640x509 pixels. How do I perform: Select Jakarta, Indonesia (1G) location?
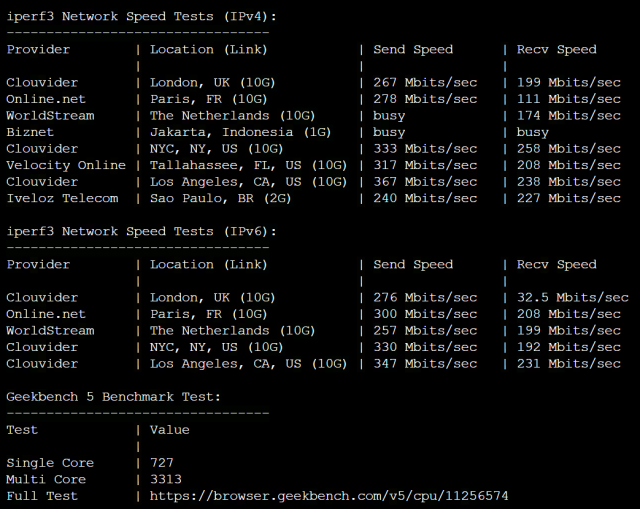point(240,132)
